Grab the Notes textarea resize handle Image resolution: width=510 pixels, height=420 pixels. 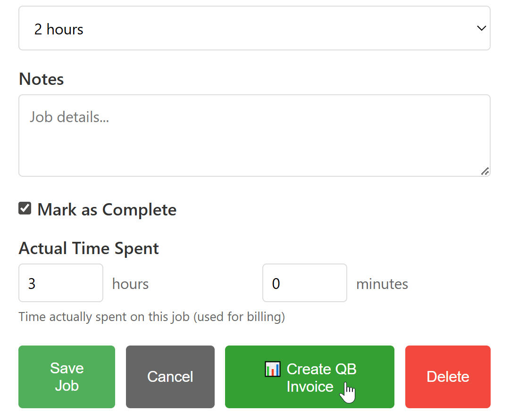point(485,172)
